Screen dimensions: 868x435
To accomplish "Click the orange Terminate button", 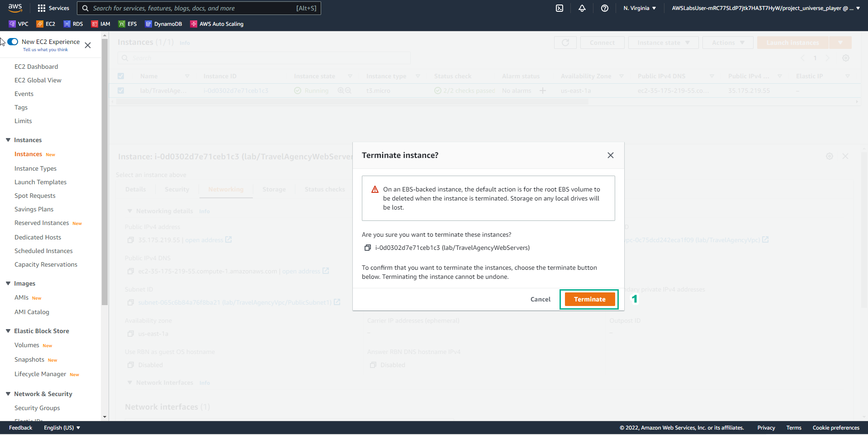I will [x=590, y=299].
